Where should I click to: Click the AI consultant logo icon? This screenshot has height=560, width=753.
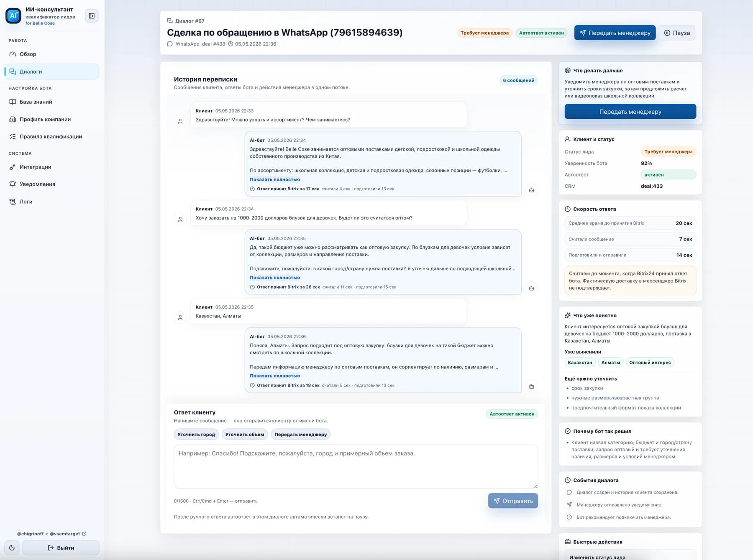click(x=13, y=16)
